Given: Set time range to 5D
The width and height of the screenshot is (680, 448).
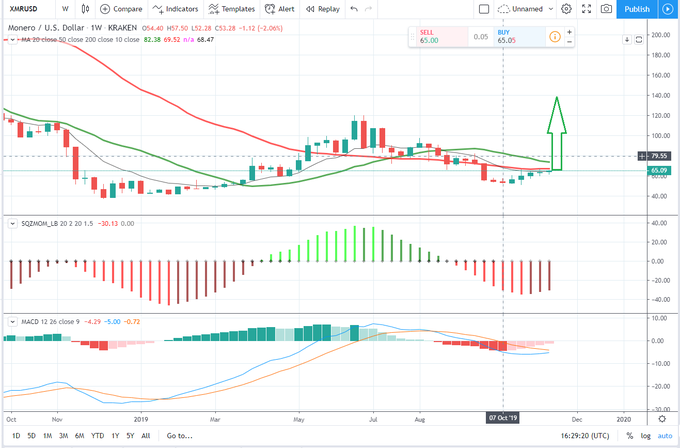Looking at the screenshot, I should (x=32, y=435).
